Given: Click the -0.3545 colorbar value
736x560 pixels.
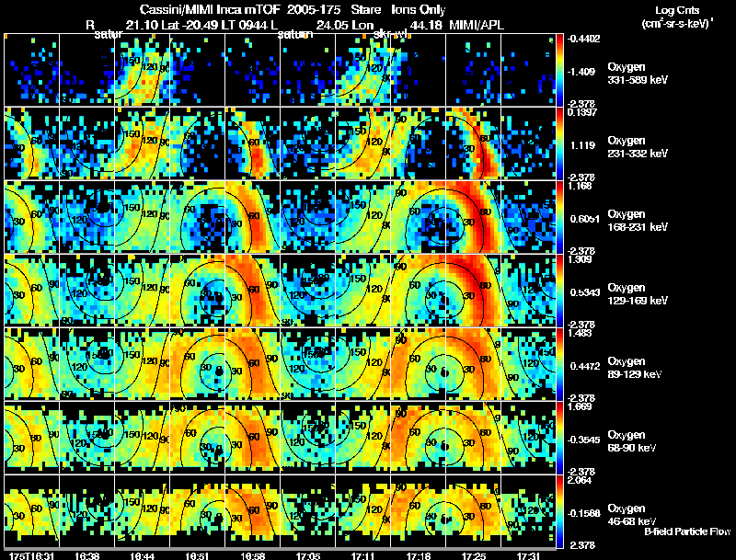Looking at the screenshot, I should (583, 440).
